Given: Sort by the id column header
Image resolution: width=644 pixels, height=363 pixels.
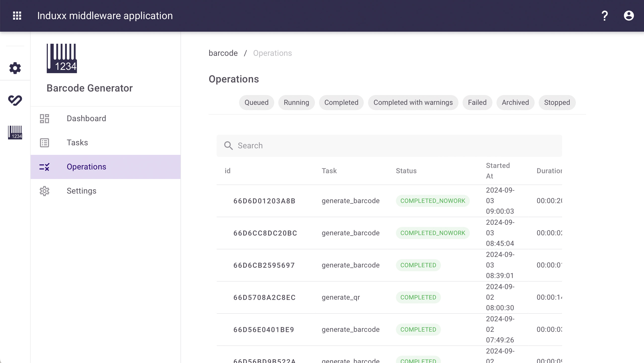Looking at the screenshot, I should click(227, 171).
